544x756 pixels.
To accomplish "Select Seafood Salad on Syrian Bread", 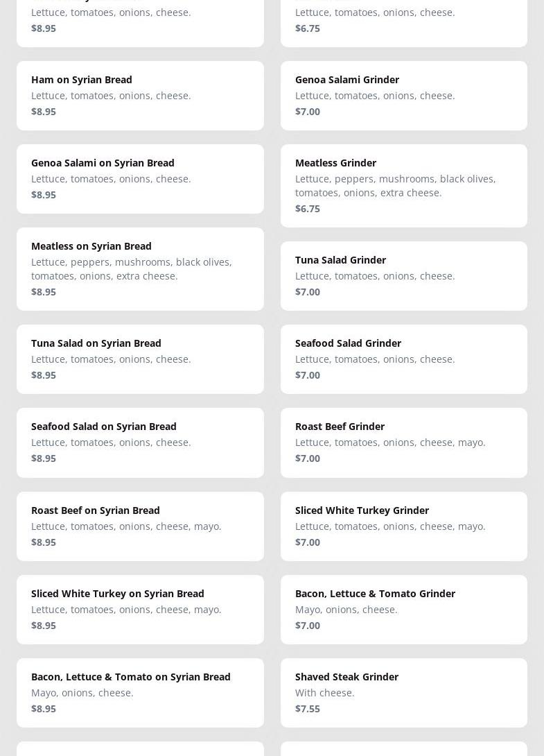I will coord(140,443).
